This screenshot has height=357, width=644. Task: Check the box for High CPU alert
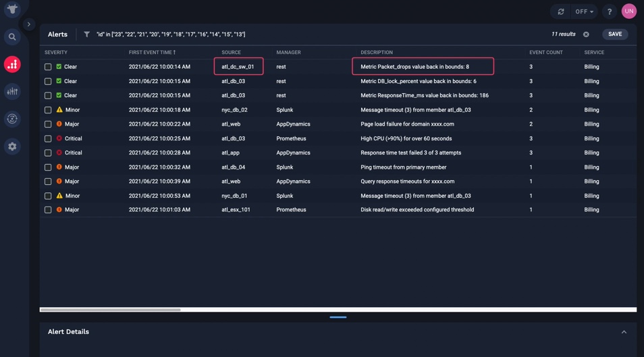[48, 139]
